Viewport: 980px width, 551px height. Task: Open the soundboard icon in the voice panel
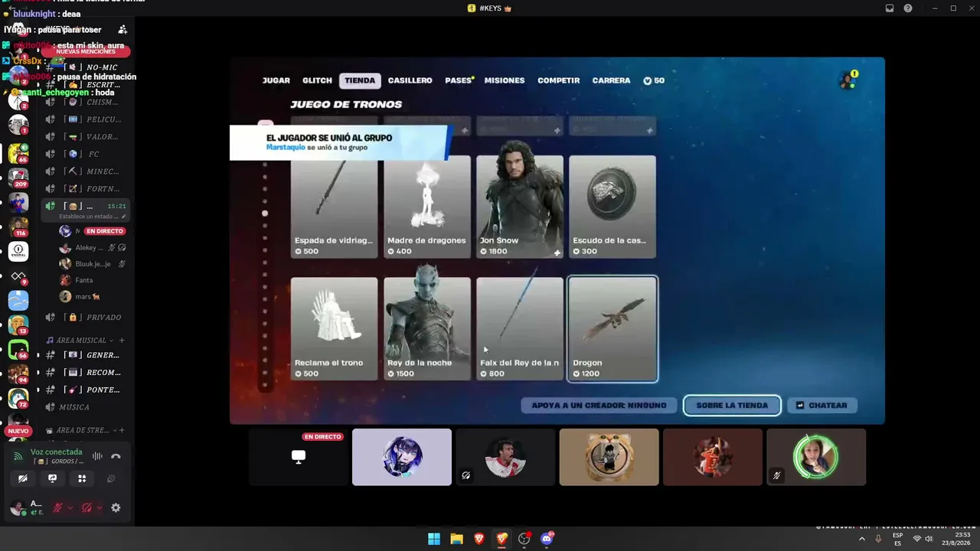(111, 478)
